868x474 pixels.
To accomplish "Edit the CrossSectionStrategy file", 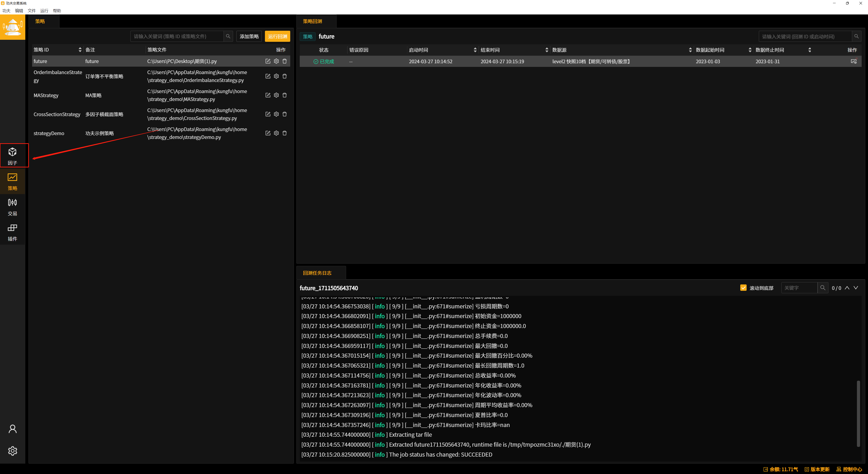I will point(268,114).
